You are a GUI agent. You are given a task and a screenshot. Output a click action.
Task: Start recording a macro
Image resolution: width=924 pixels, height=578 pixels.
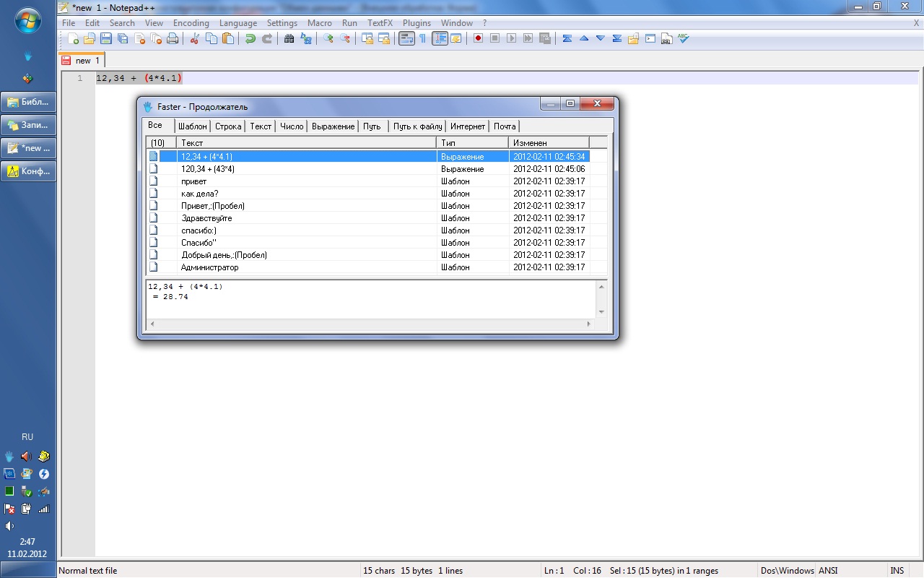(x=479, y=38)
